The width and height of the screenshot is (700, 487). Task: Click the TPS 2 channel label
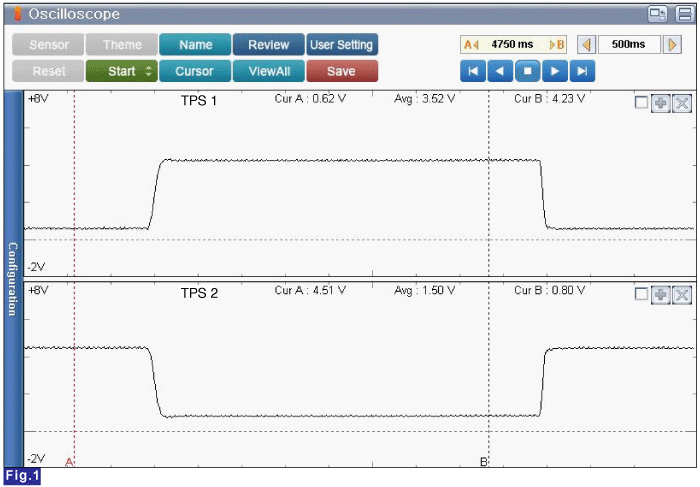[x=199, y=293]
